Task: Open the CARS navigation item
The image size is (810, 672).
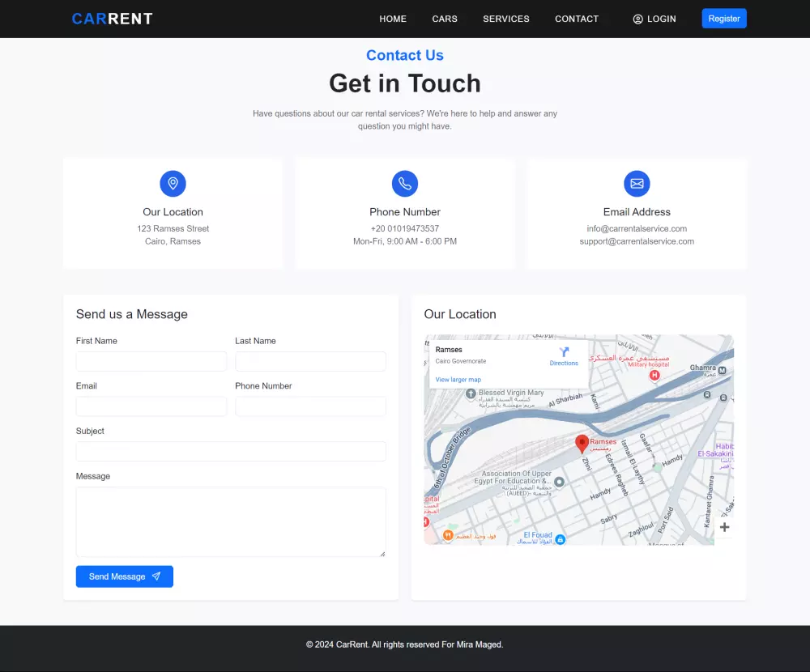Action: point(445,19)
